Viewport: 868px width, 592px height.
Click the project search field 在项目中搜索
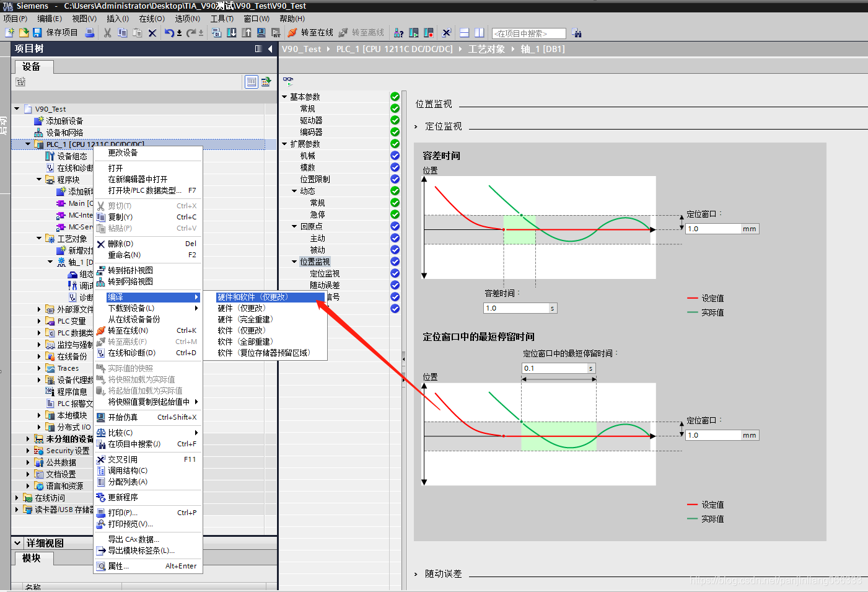point(529,33)
